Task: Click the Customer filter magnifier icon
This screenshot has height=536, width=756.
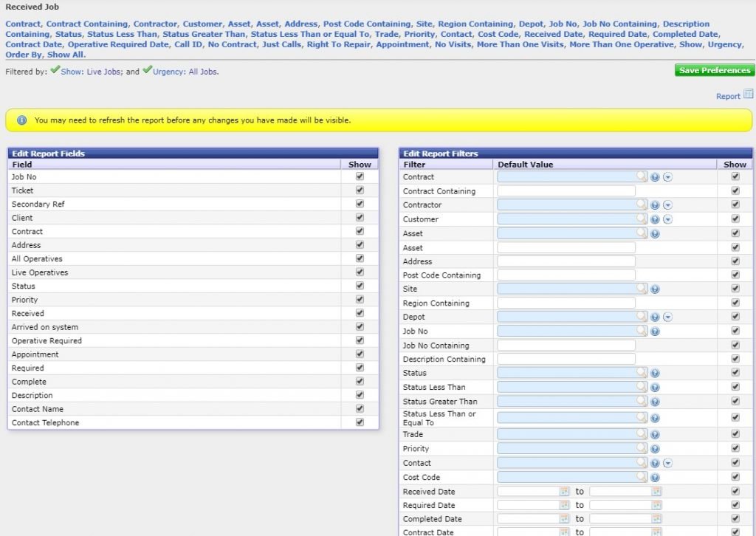Action: [642, 219]
